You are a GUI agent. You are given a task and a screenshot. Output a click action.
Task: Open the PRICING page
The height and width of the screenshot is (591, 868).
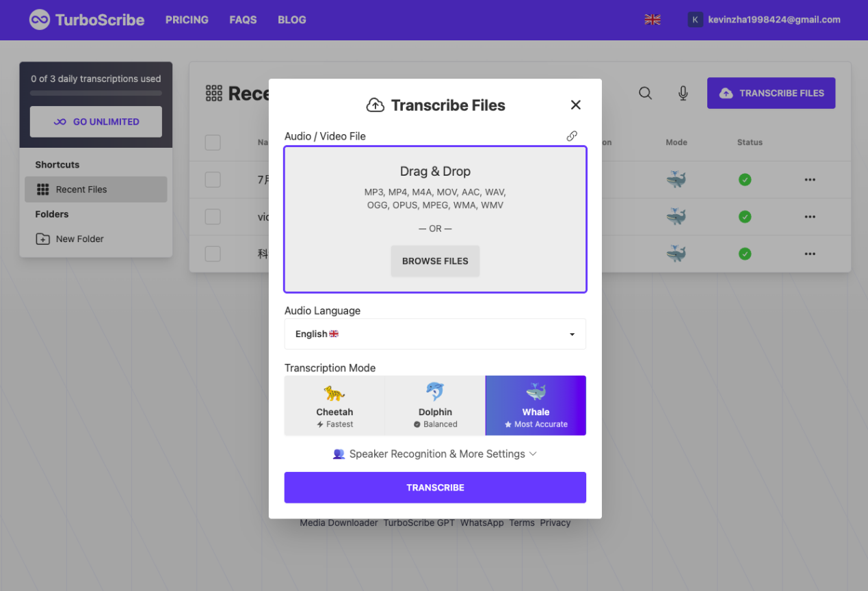pyautogui.click(x=187, y=20)
